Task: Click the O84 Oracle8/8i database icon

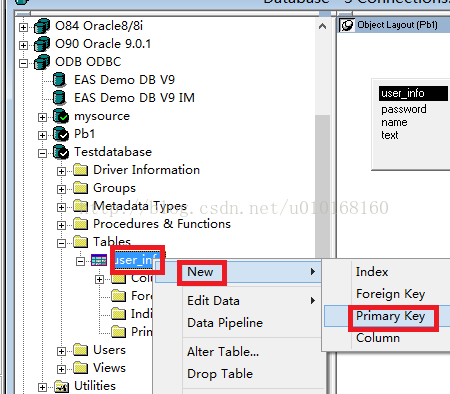Action: [42, 26]
